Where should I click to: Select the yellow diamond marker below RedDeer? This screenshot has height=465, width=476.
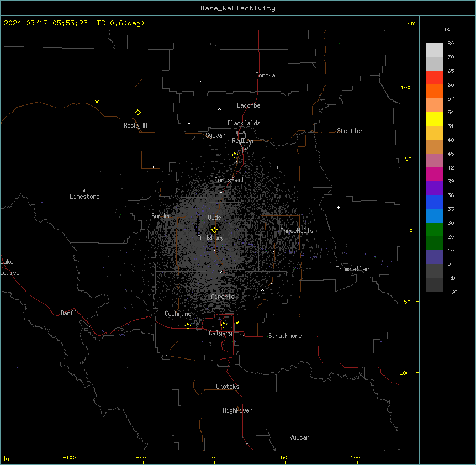235,155
